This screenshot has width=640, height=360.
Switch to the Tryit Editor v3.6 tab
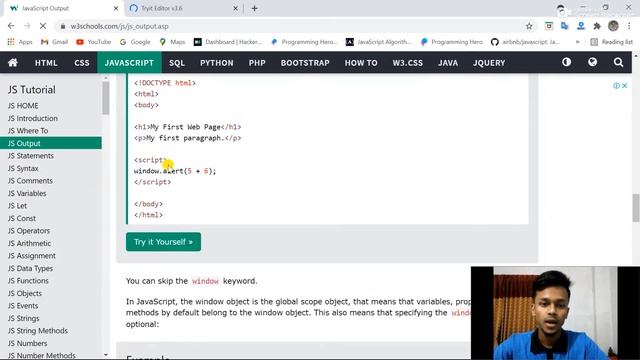coord(184,8)
